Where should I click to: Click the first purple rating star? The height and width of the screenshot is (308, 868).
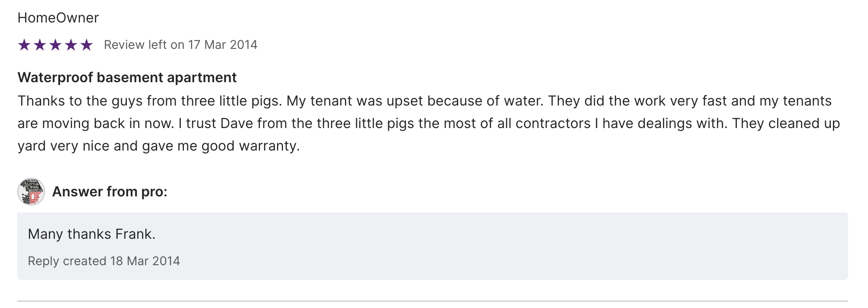click(x=24, y=45)
